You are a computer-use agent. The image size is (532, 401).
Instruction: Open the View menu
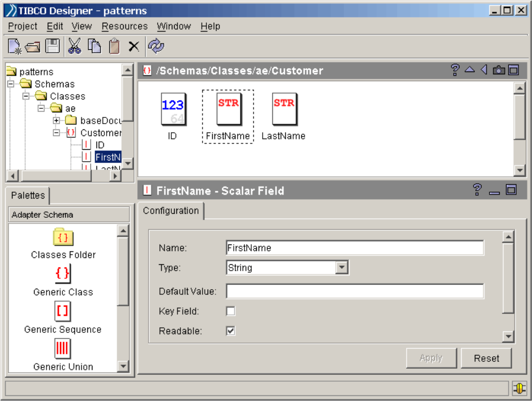82,26
